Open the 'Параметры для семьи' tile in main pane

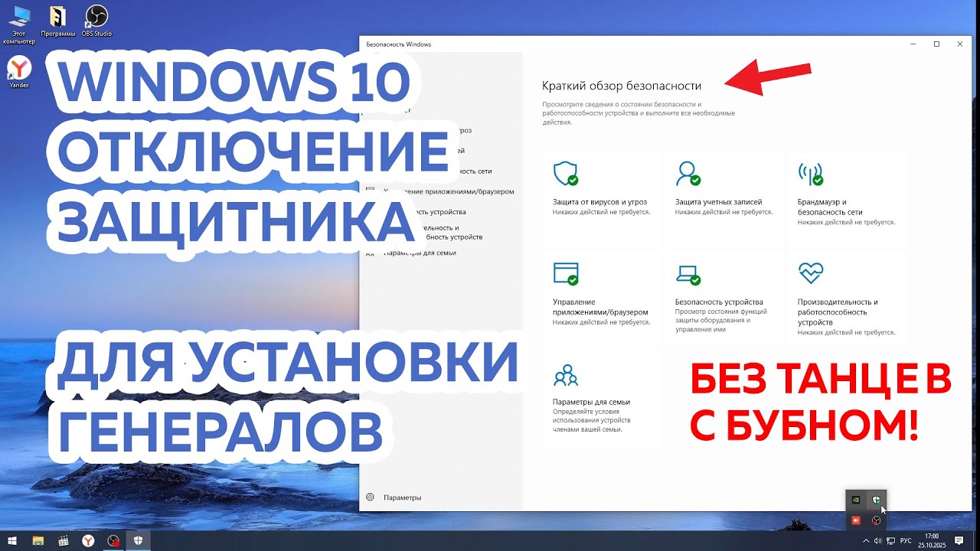click(x=601, y=399)
